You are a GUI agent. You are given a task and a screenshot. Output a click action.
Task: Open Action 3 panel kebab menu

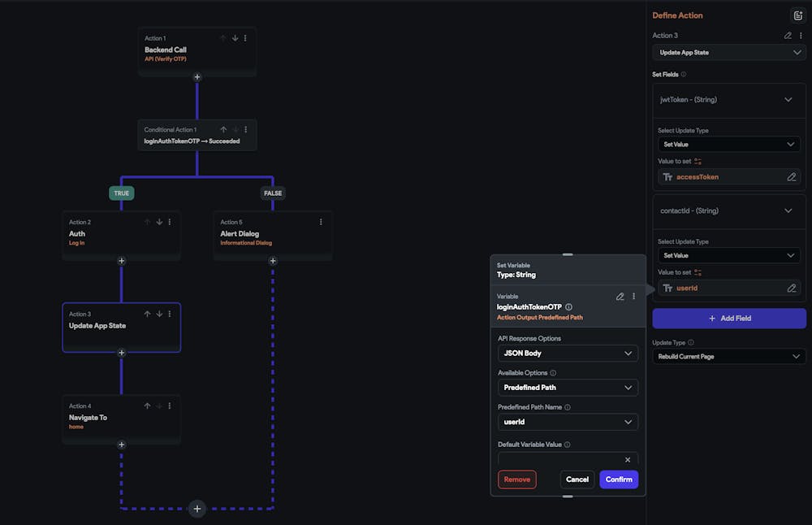click(x=801, y=35)
